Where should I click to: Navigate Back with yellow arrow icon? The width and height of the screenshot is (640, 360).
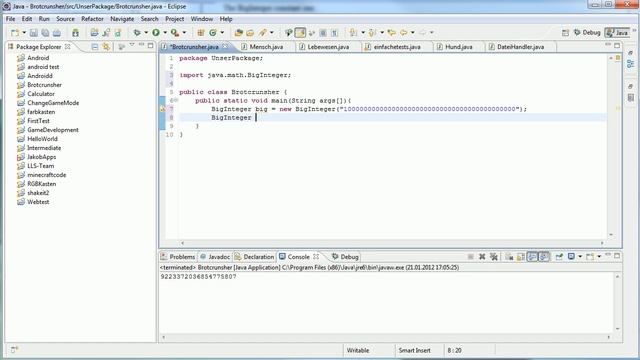point(403,33)
